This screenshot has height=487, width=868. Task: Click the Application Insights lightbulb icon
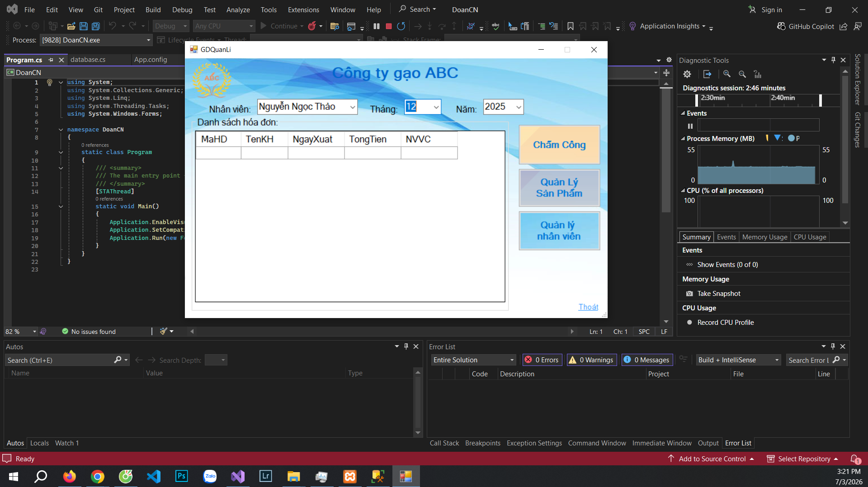pos(632,26)
